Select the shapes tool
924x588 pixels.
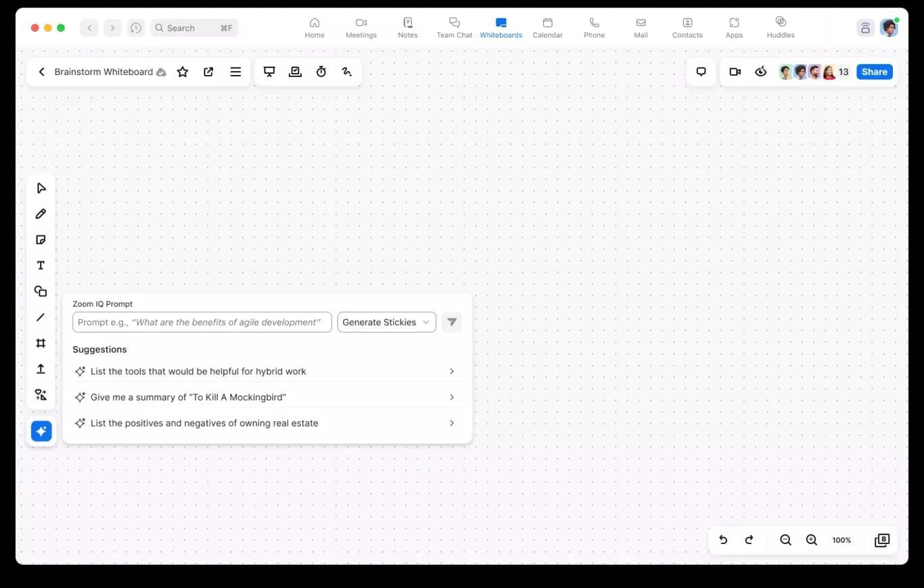[41, 291]
